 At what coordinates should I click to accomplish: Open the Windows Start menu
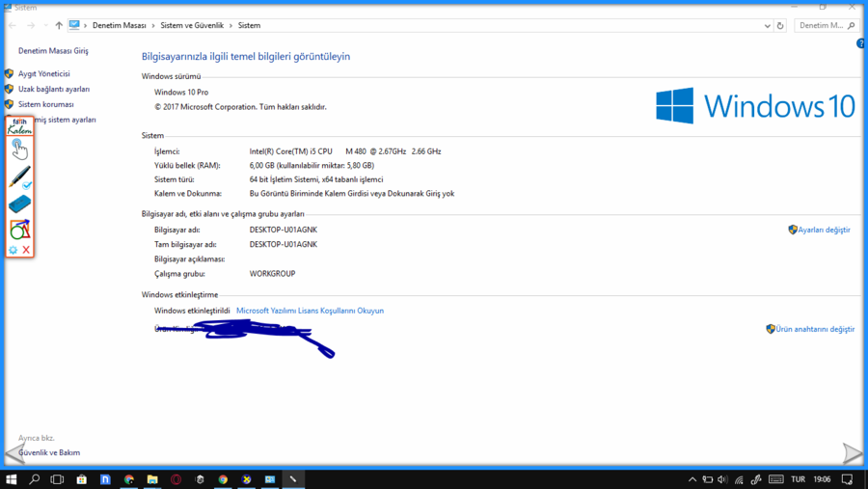click(12, 479)
